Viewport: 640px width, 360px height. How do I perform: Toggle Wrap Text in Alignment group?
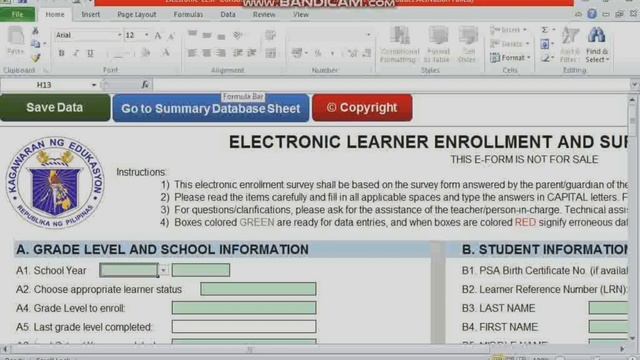(270, 36)
